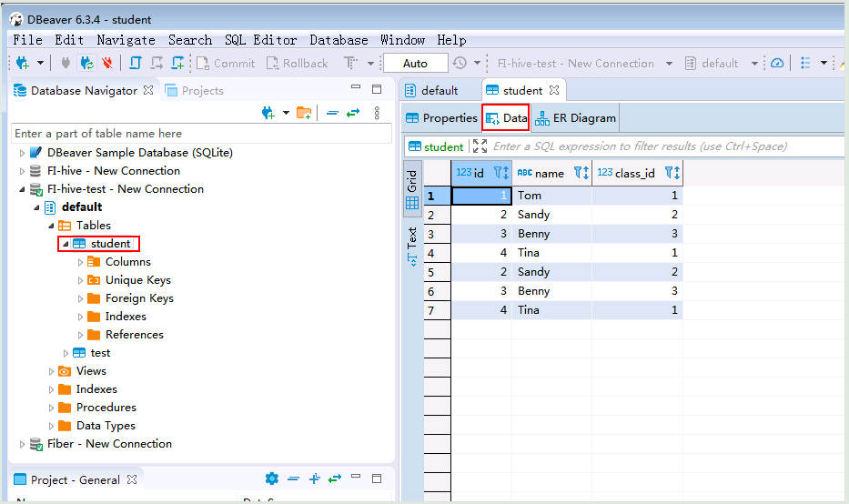Click the Rollback button
The image size is (849, 504).
coord(298,64)
